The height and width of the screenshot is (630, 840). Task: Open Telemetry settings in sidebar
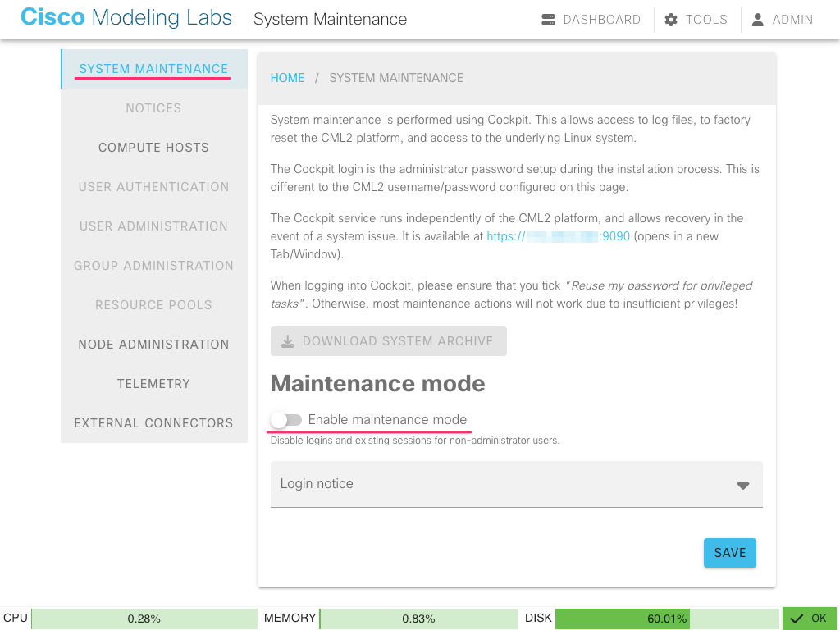click(x=153, y=384)
